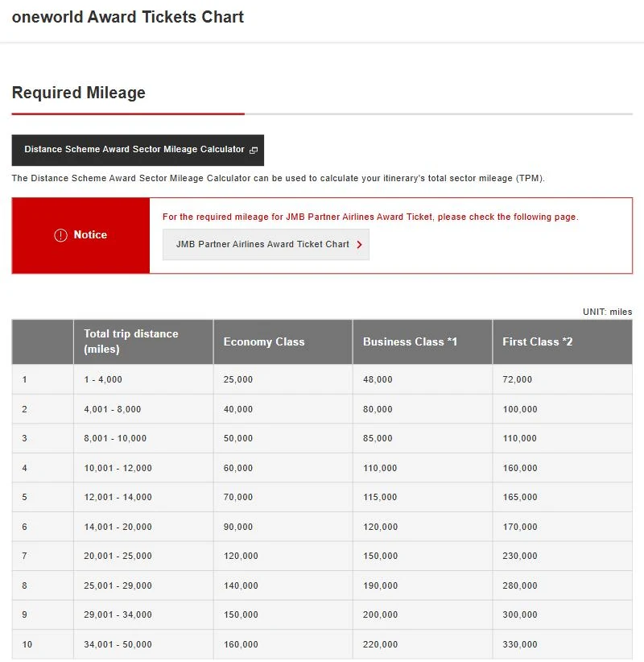Select the '165,000' First Class cell
644x662 pixels.
[563, 497]
